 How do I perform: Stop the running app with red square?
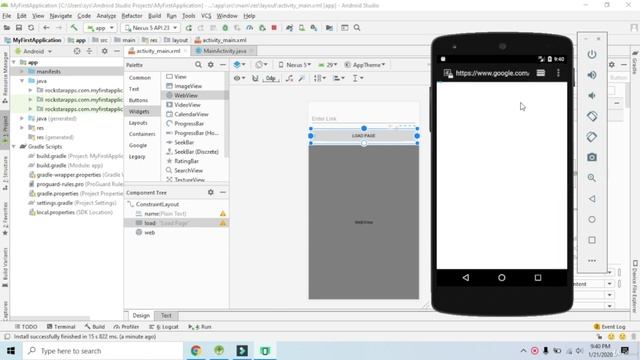[x=274, y=28]
